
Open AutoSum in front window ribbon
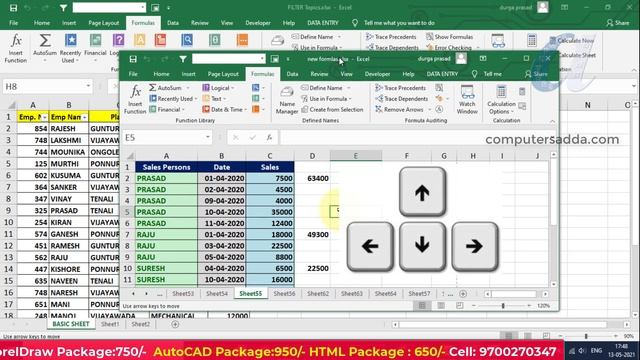pos(169,88)
